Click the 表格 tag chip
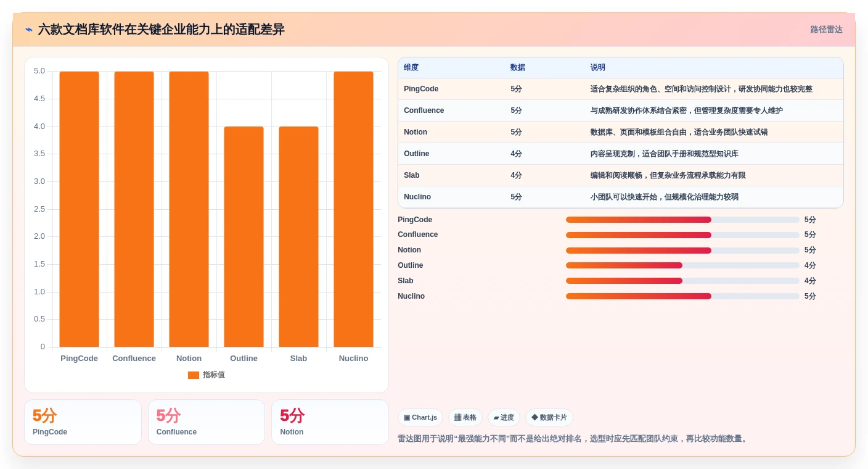 [465, 418]
